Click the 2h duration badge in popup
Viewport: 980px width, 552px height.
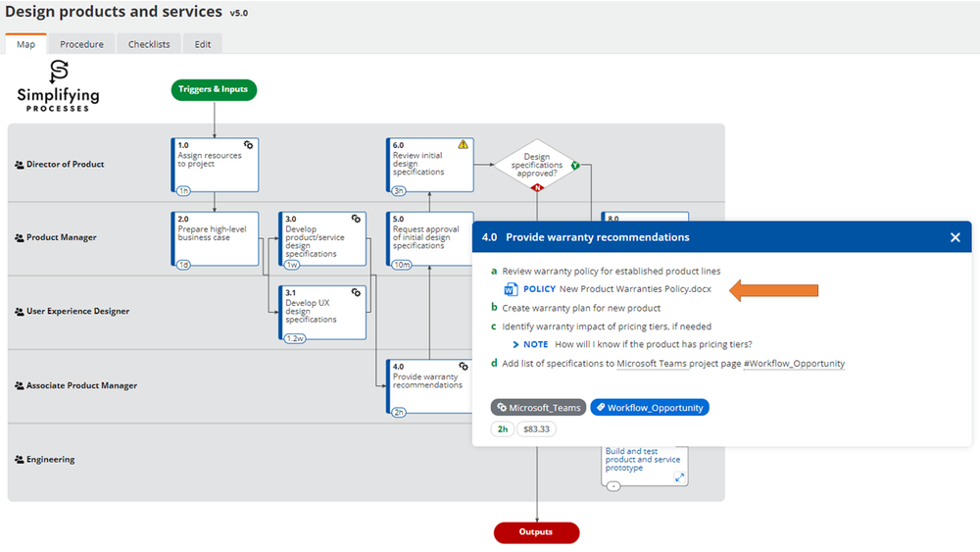point(503,428)
